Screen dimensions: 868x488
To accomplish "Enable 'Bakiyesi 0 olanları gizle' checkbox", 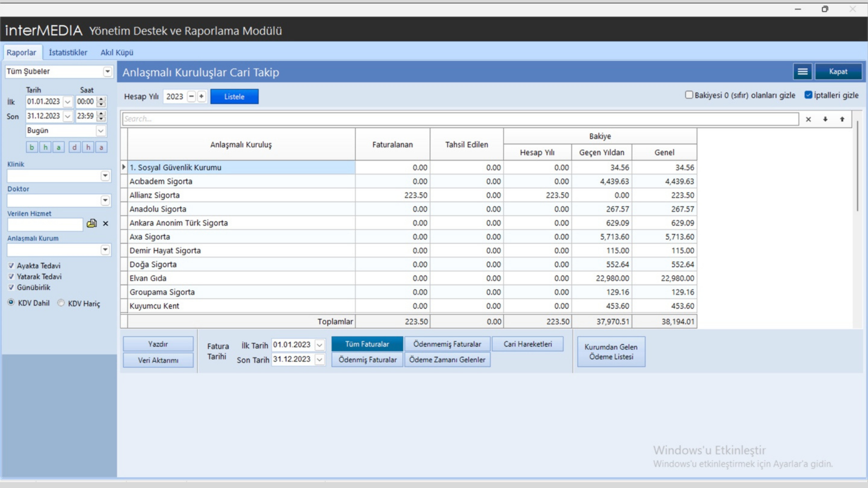I will [x=689, y=95].
